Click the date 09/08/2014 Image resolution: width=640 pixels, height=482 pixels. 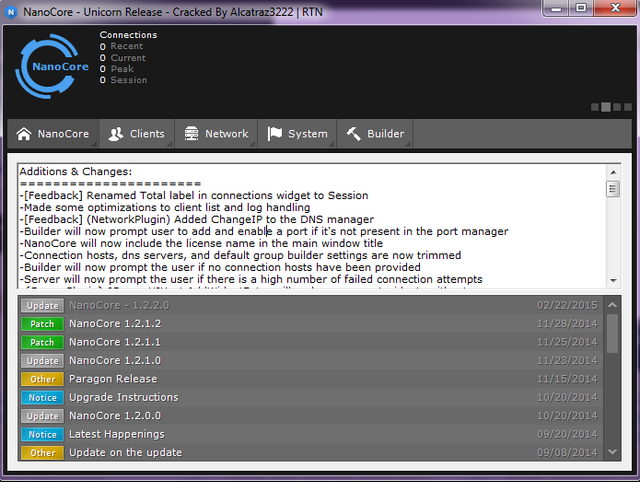[x=567, y=453]
